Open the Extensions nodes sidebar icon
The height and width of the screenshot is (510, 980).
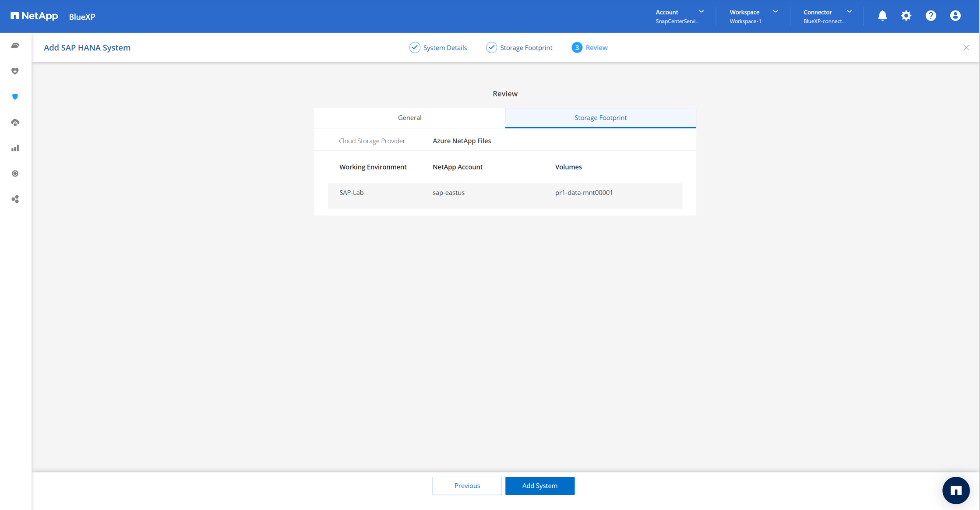(x=15, y=199)
